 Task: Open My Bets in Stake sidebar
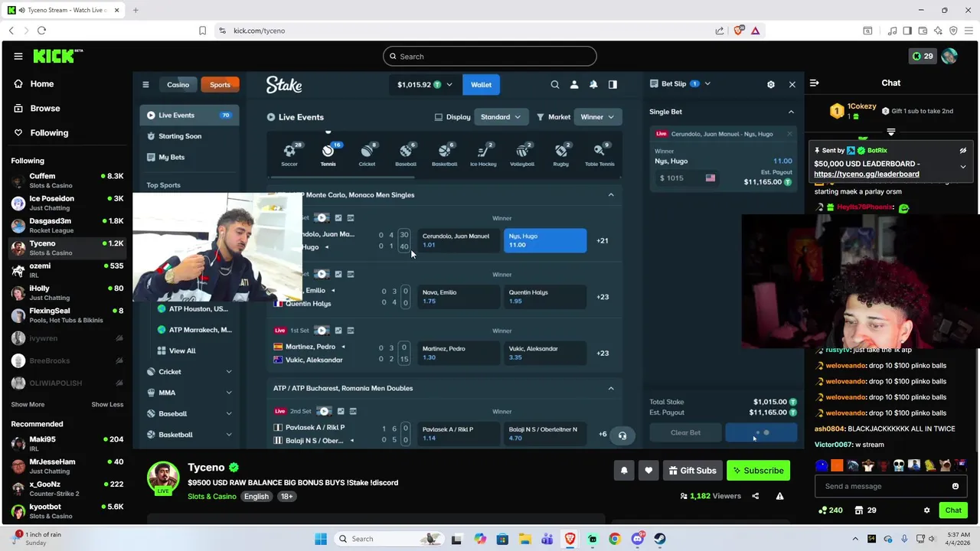[190, 157]
